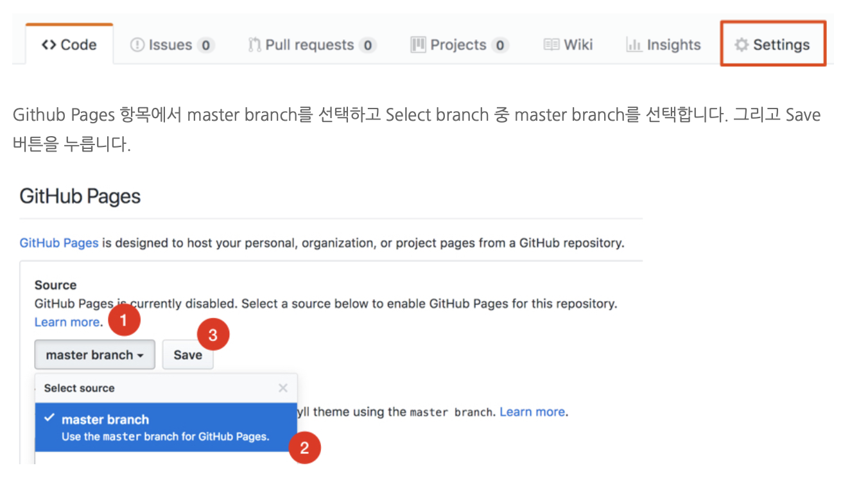Click the pull request icon

pyautogui.click(x=255, y=45)
